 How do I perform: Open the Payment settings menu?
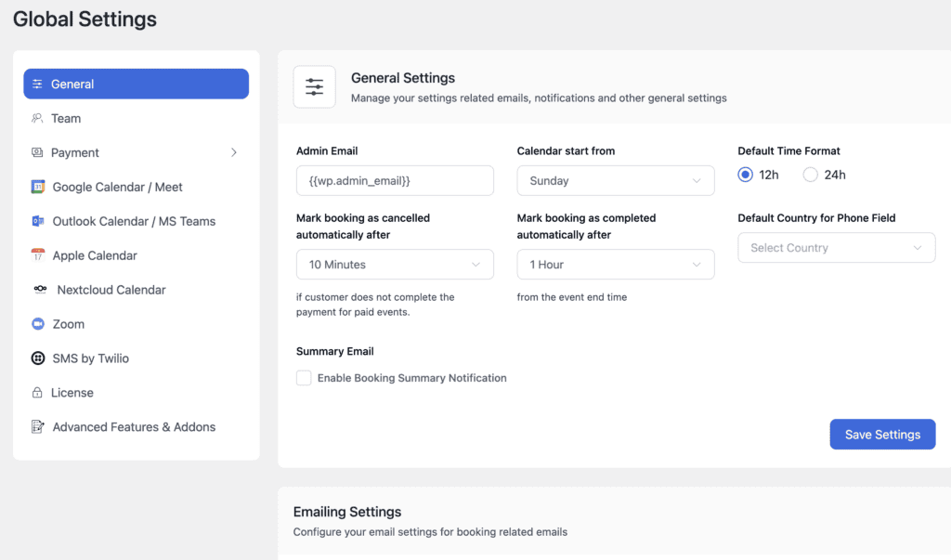point(136,152)
